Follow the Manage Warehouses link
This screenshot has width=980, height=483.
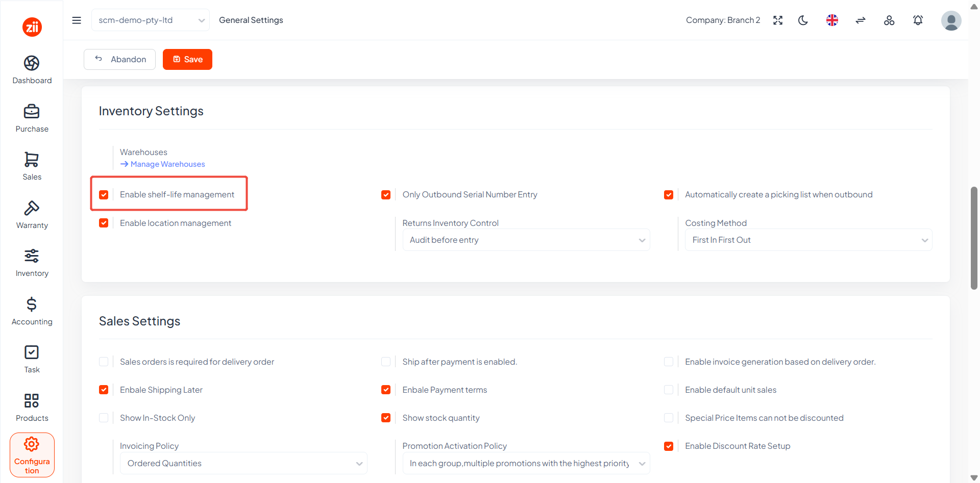click(x=162, y=164)
